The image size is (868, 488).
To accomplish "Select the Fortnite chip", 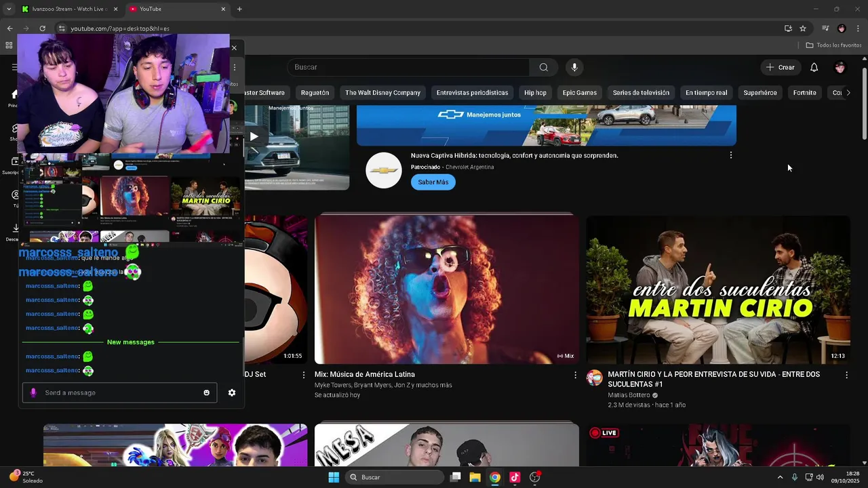I will [x=805, y=93].
